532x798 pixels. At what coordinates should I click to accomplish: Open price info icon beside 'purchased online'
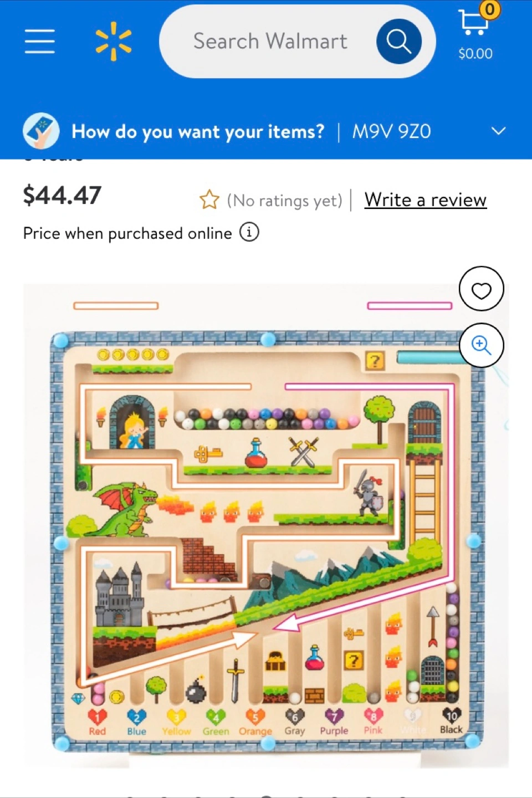pyautogui.click(x=249, y=232)
